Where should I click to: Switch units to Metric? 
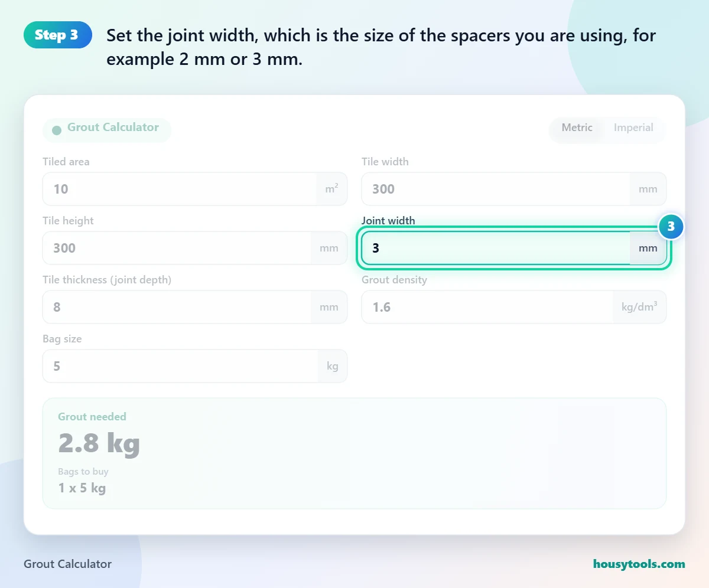coord(577,128)
